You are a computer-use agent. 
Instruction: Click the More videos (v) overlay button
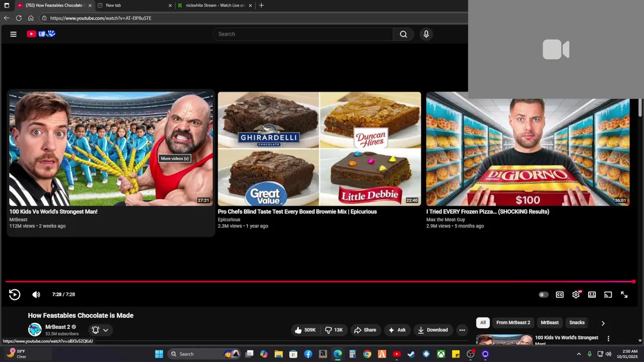175,158
